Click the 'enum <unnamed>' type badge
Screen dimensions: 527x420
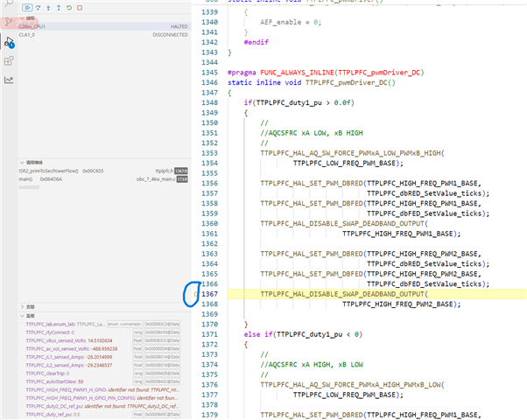[124, 325]
